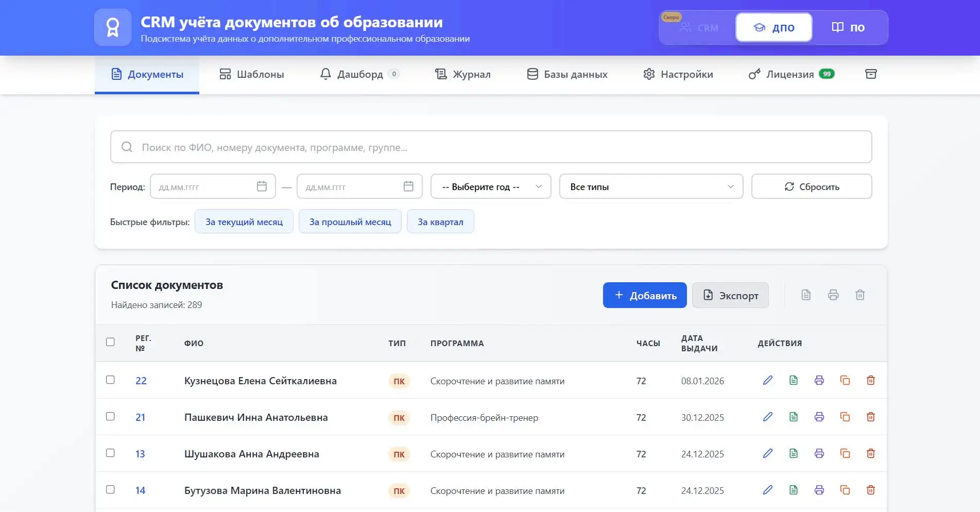This screenshot has width=980, height=512.
Task: Tick the select-all checkbox in table header
Action: pos(110,342)
